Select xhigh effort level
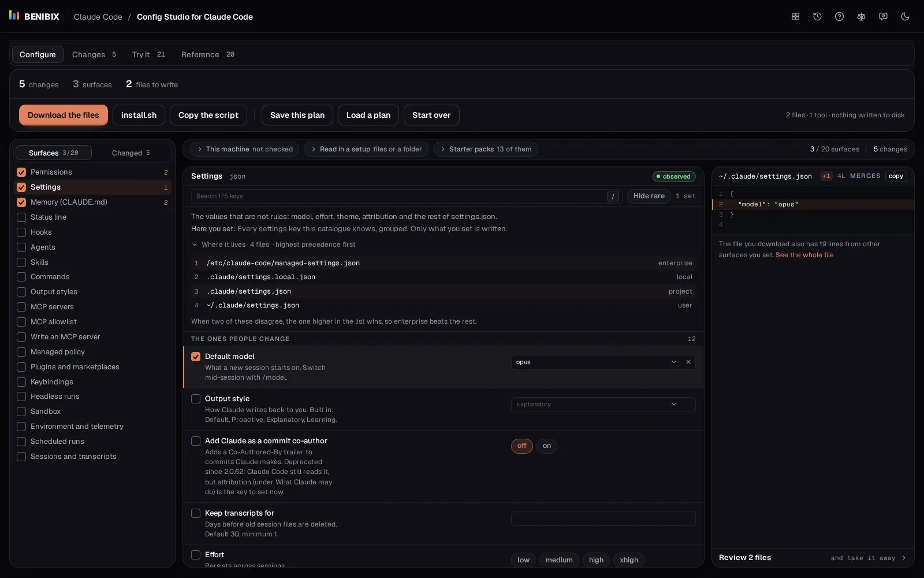Viewport: 924px width, 578px height. pos(629,560)
